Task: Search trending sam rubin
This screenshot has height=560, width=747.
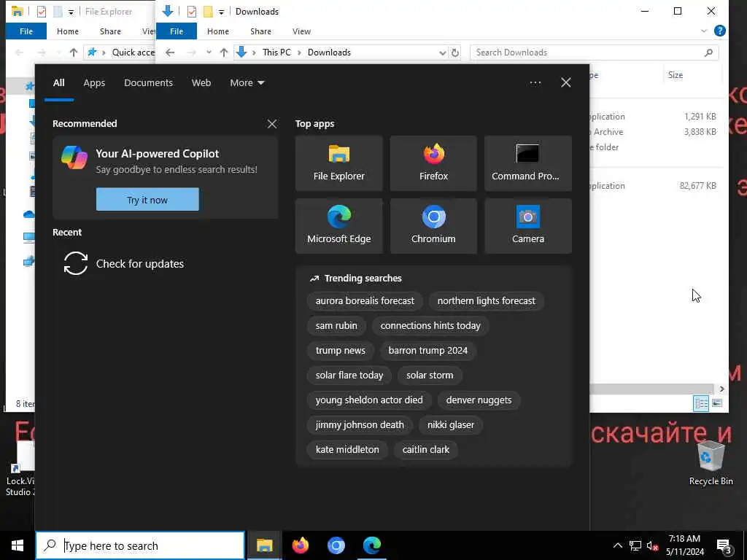Action: click(x=336, y=326)
